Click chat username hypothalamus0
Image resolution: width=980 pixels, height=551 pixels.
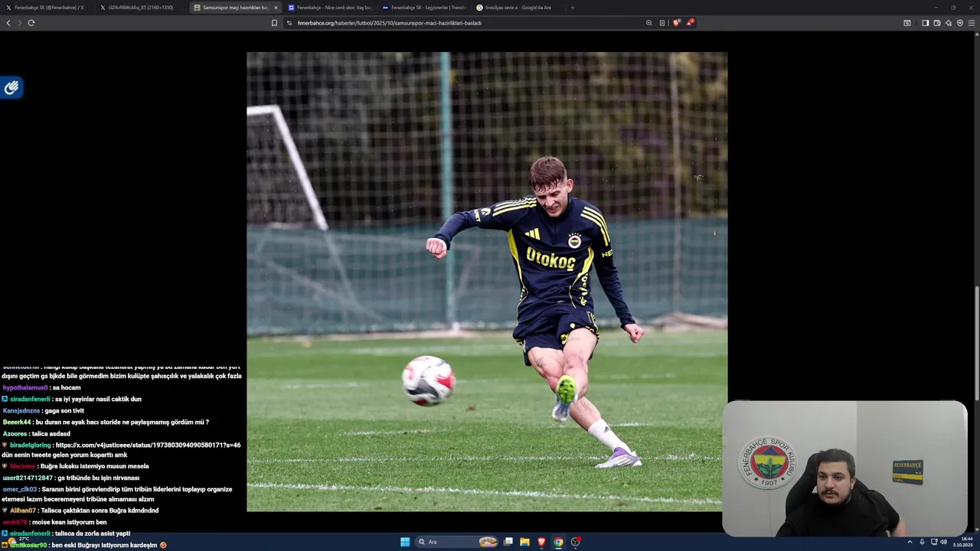(x=25, y=387)
